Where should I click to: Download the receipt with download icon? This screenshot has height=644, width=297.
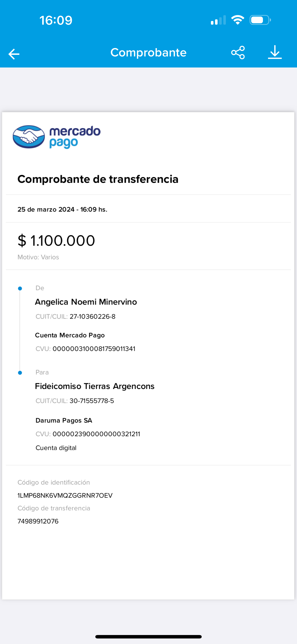click(x=275, y=52)
